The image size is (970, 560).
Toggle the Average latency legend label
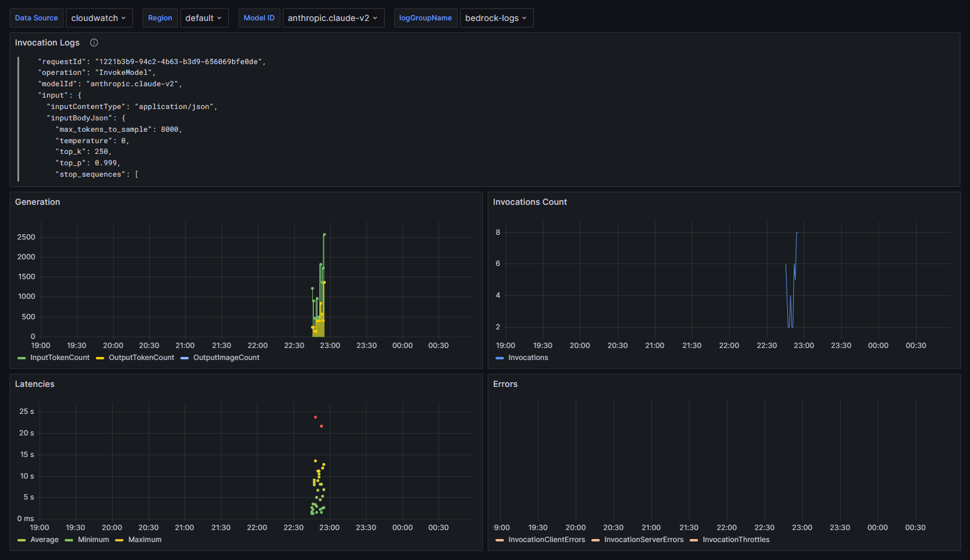tap(44, 540)
